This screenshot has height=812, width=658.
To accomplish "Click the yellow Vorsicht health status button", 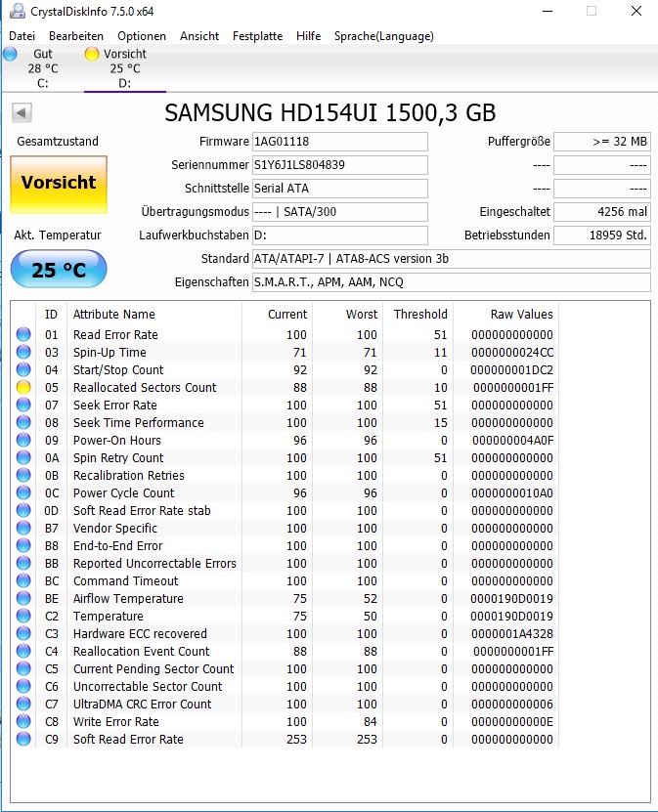I will [59, 185].
